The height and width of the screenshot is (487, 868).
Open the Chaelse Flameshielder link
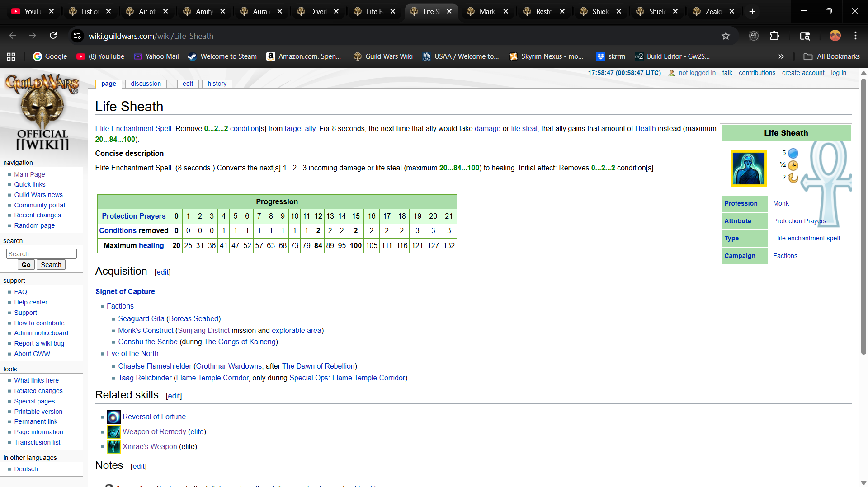(155, 366)
